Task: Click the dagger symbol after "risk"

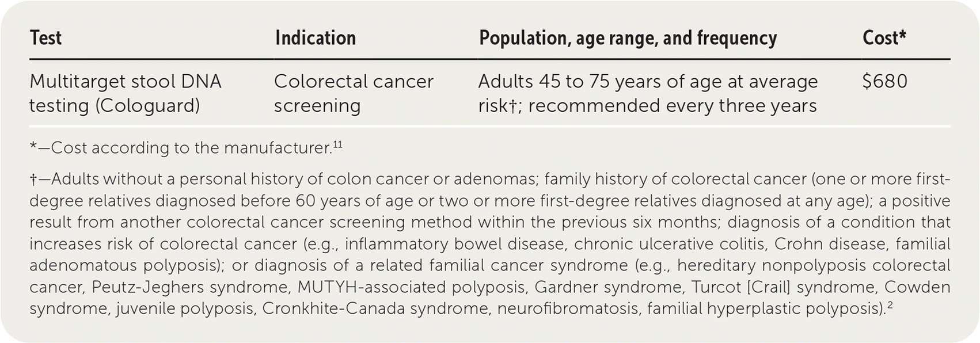Action: coord(512,106)
